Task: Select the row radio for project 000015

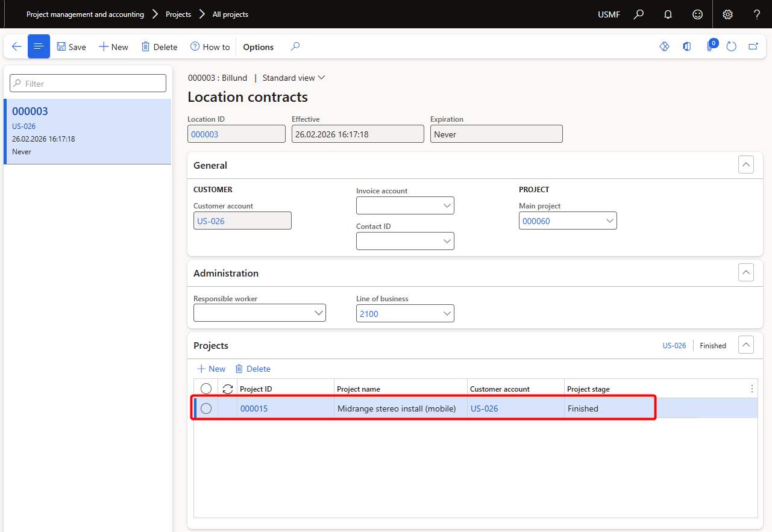Action: [x=206, y=408]
